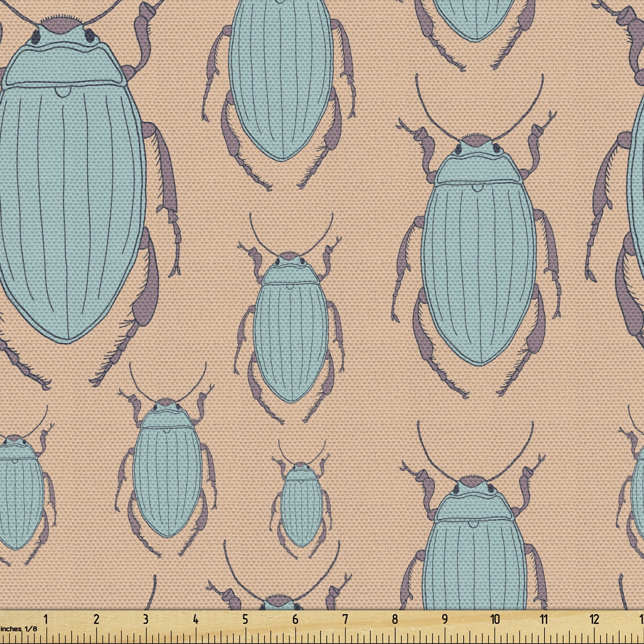Select the large beetle in the top-left corner
Image resolution: width=644 pixels, height=644 pixels.
coord(64,172)
